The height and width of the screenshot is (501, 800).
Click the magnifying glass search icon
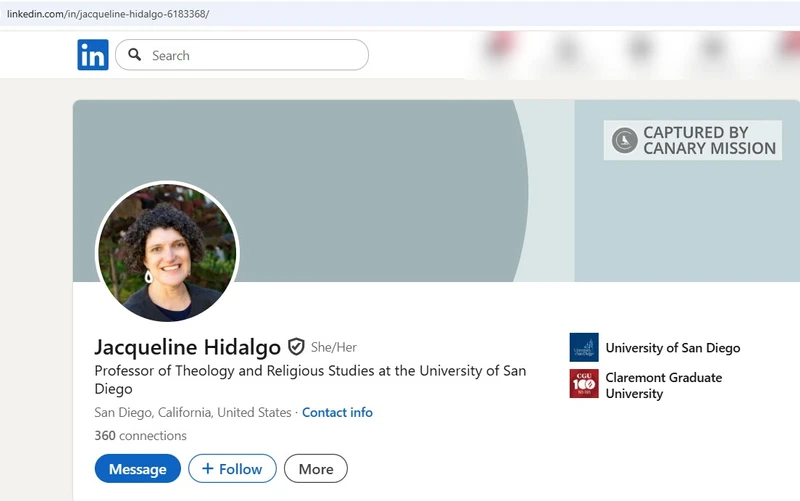pos(135,55)
